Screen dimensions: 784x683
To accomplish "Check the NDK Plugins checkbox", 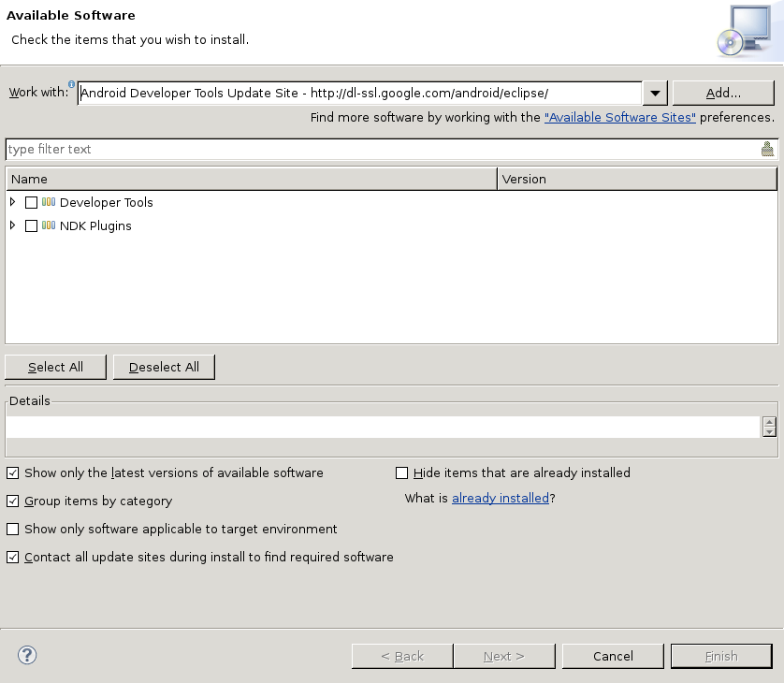I will 31,226.
